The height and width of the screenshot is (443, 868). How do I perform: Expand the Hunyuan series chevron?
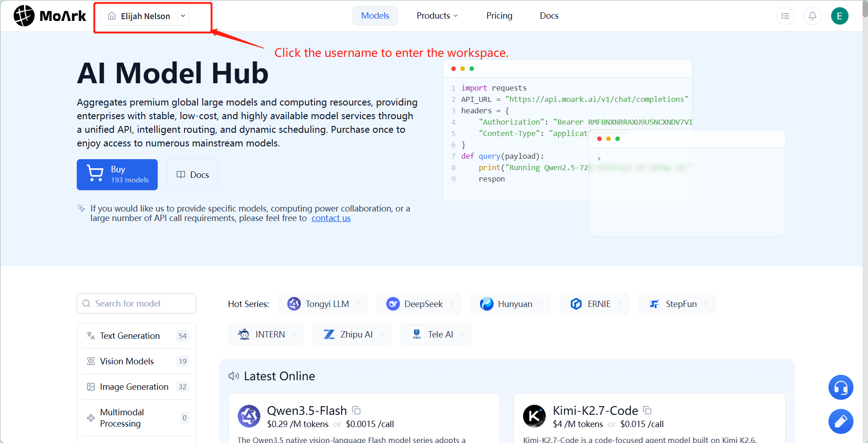point(541,304)
